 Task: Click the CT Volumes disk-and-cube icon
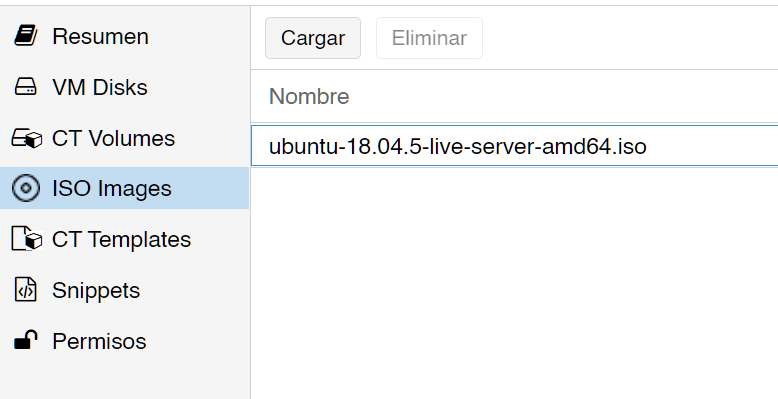click(x=27, y=138)
